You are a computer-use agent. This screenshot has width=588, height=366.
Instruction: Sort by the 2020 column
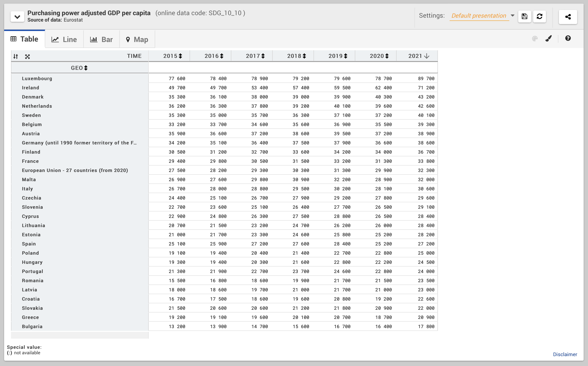click(387, 56)
